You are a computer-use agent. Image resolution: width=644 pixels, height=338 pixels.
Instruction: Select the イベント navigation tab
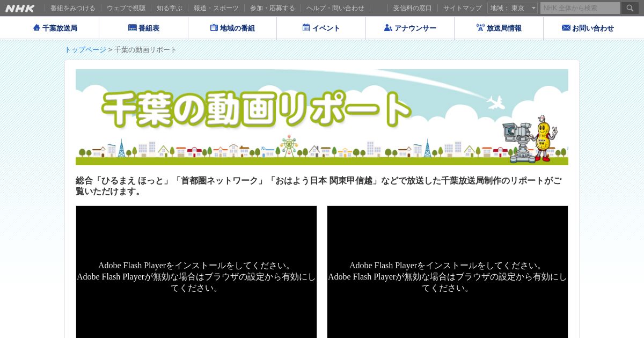click(x=321, y=28)
